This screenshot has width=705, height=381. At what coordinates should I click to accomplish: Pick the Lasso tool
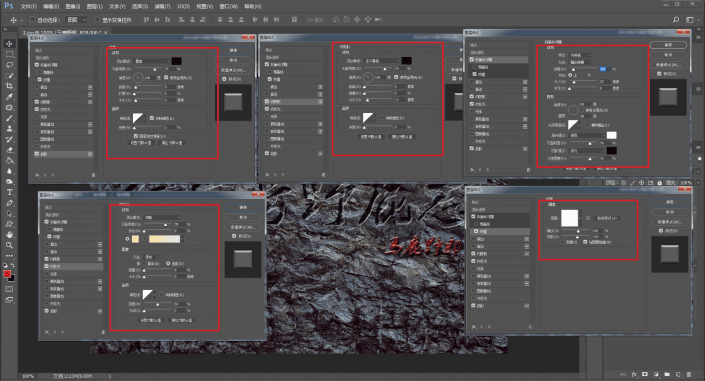coord(9,65)
